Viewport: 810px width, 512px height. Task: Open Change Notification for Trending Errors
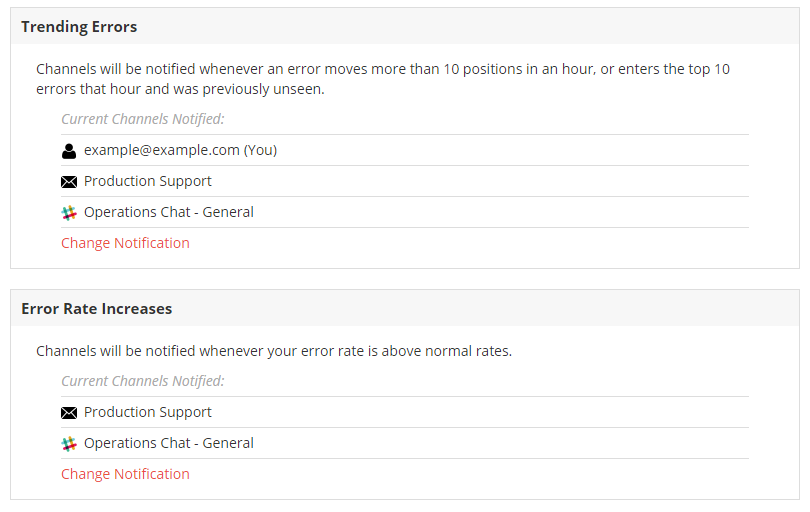coord(126,243)
